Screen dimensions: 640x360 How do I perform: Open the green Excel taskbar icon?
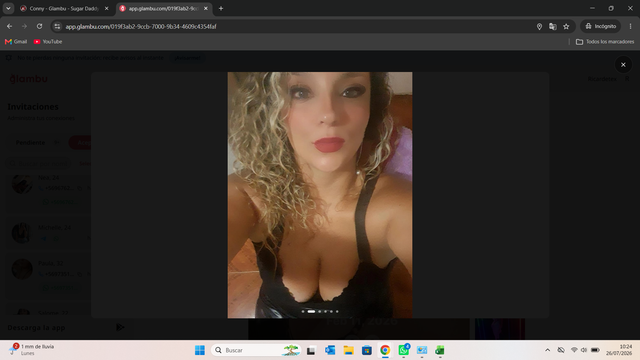(440, 350)
